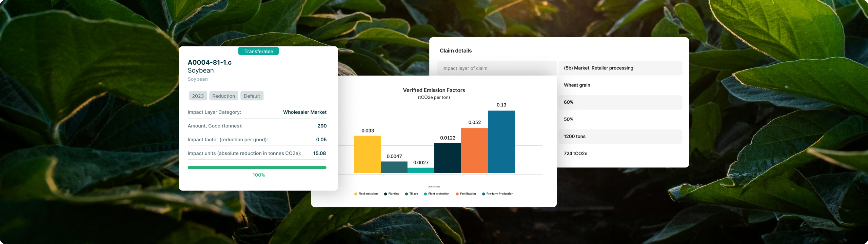Click the Impact layer of claim field
The image size is (868, 244).
coord(497,68)
